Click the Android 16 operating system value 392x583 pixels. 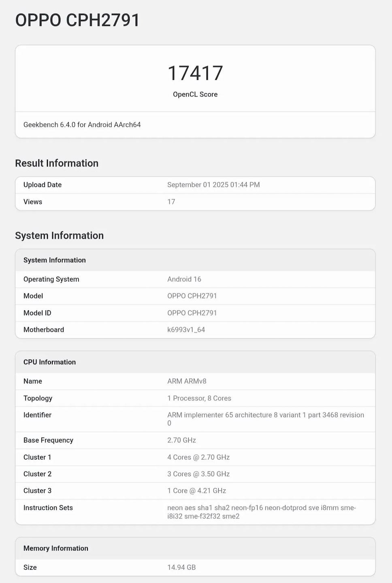(x=184, y=279)
